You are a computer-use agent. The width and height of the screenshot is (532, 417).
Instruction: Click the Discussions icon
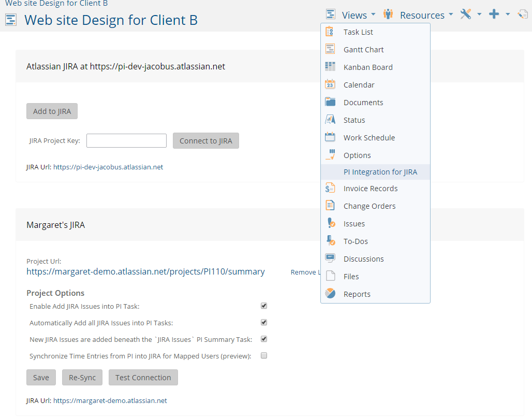[330, 258]
